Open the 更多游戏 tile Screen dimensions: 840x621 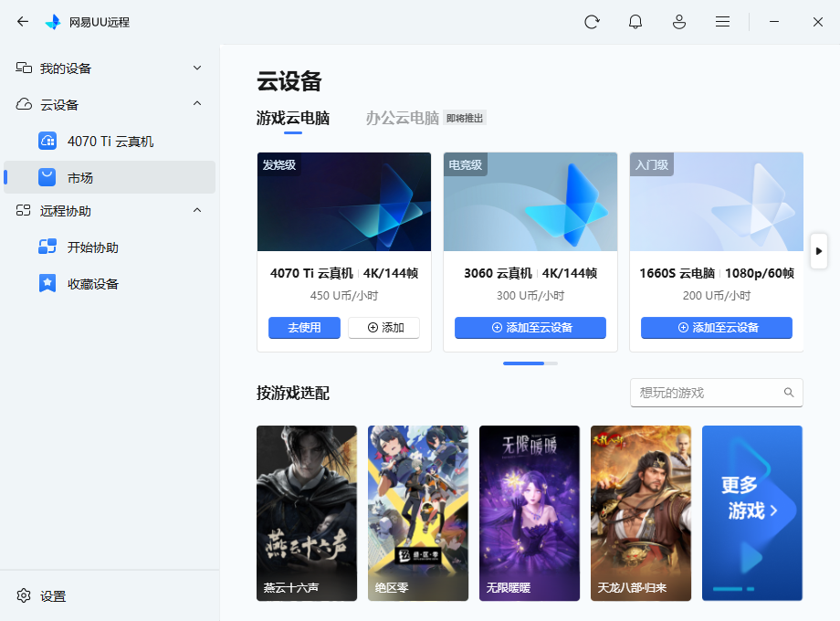752,512
